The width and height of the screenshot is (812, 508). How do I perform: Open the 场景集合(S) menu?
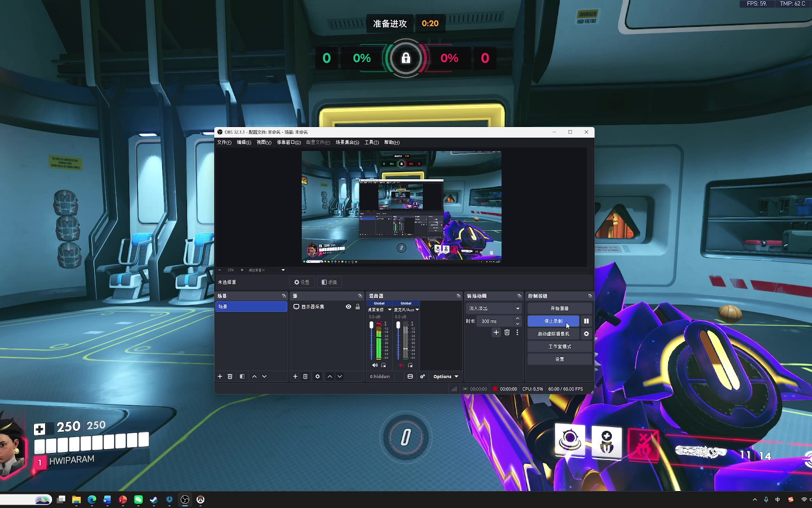point(347,143)
